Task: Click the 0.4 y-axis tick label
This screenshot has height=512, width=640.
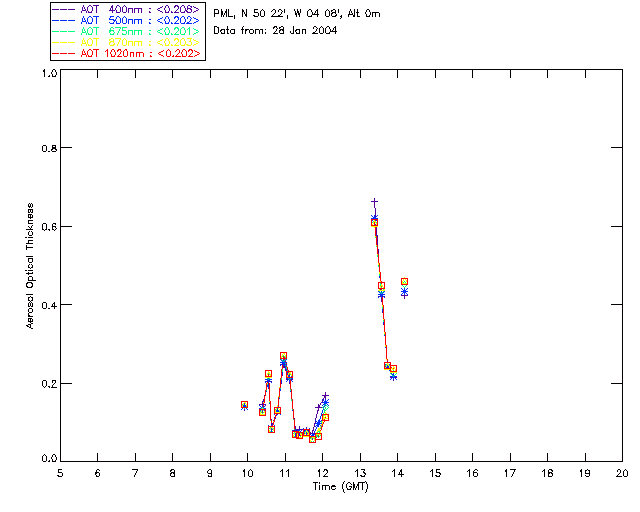Action: tap(49, 305)
